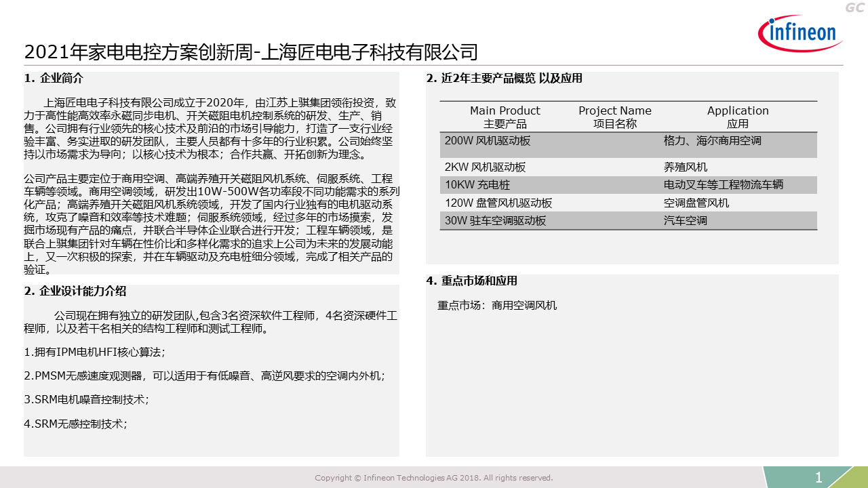
Task: Click the Infineon logo
Action: pos(801,35)
